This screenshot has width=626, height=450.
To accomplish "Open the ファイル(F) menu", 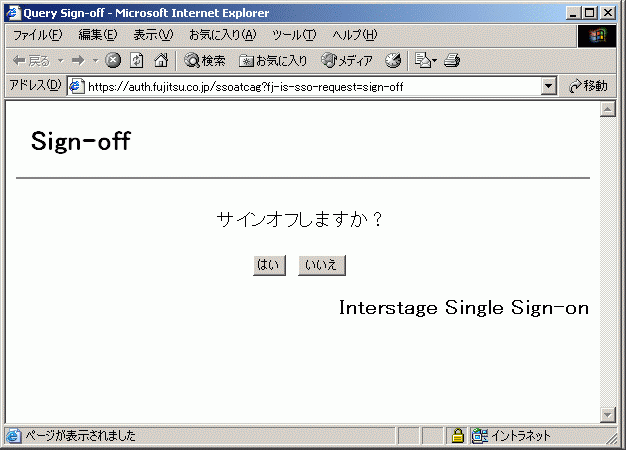I will 38,35.
